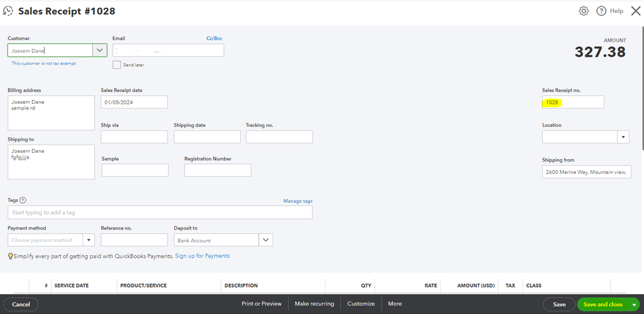Open the settings gear icon
Viewport: 644px width, 314px height.
pos(583,11)
